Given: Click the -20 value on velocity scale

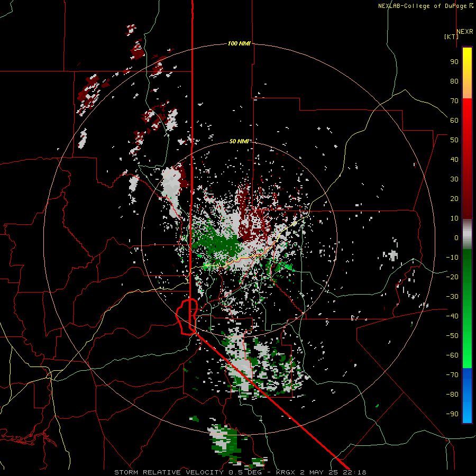Looking at the screenshot, I should tap(452, 277).
